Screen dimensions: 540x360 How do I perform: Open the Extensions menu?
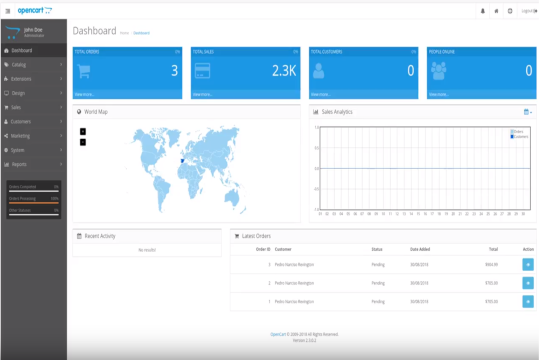34,79
